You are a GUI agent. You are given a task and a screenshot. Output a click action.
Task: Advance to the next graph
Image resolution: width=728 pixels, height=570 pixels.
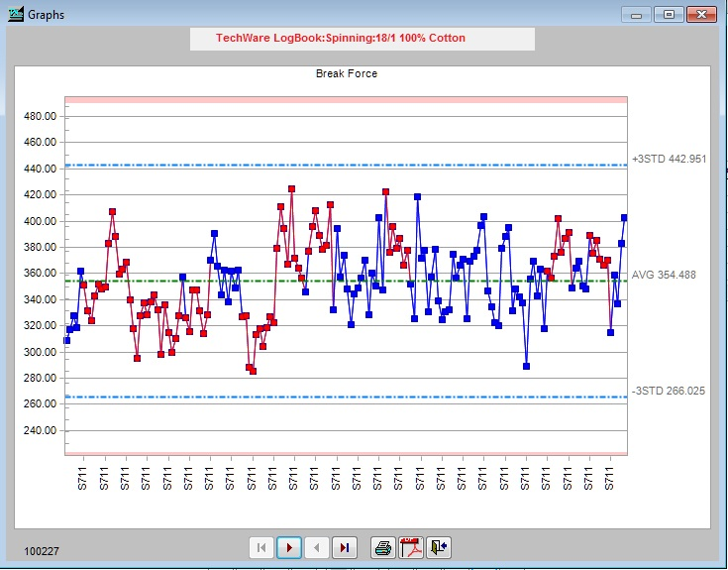pyautogui.click(x=289, y=548)
